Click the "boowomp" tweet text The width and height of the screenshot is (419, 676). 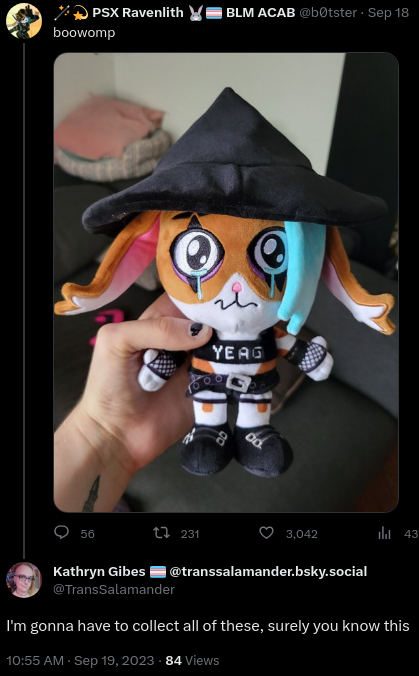point(84,33)
